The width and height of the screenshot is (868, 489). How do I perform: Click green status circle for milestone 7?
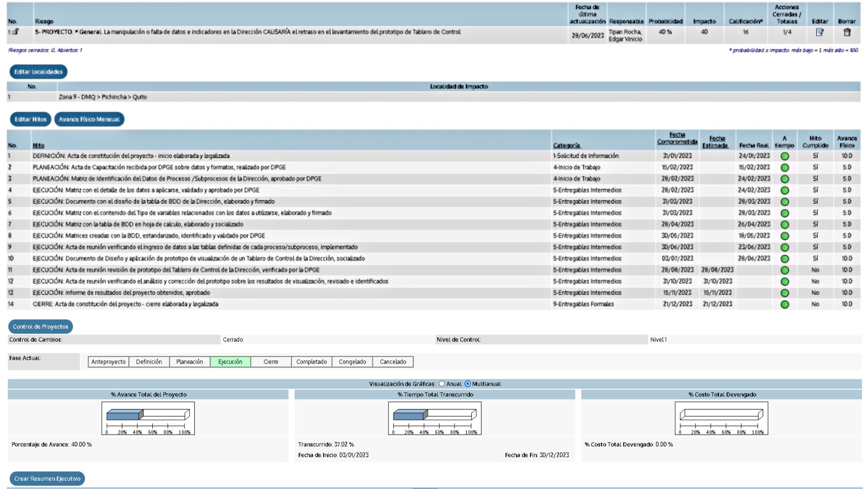click(784, 225)
